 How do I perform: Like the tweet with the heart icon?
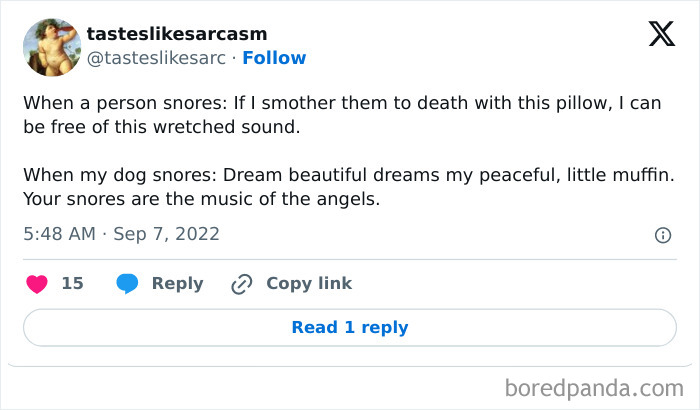(x=37, y=284)
